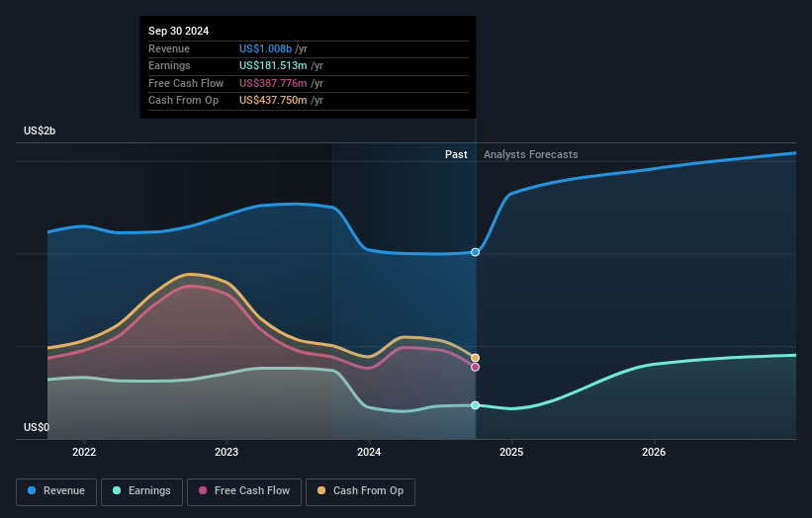Viewport: 812px width, 518px height.
Task: Toggle the Revenue legend button
Action: [x=56, y=491]
